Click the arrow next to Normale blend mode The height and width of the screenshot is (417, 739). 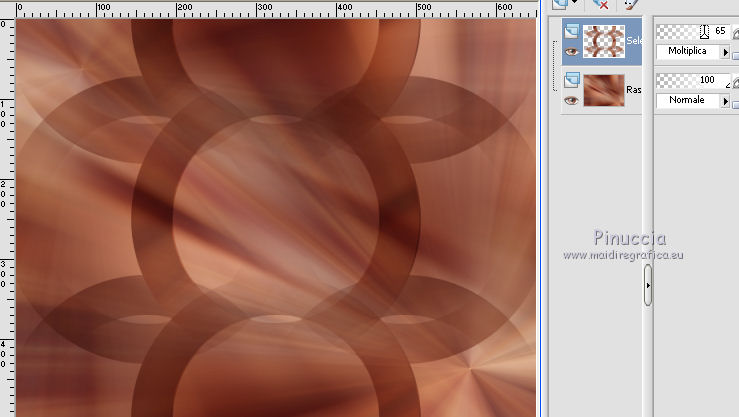(725, 101)
